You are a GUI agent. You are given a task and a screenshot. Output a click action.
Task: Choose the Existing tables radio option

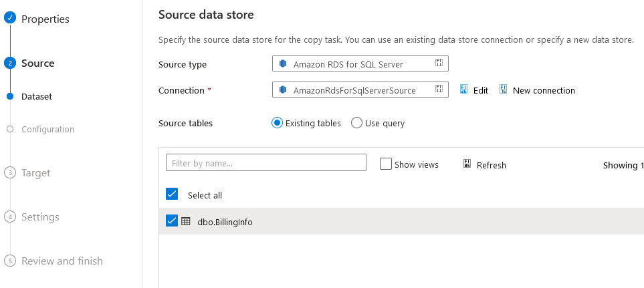click(x=278, y=123)
